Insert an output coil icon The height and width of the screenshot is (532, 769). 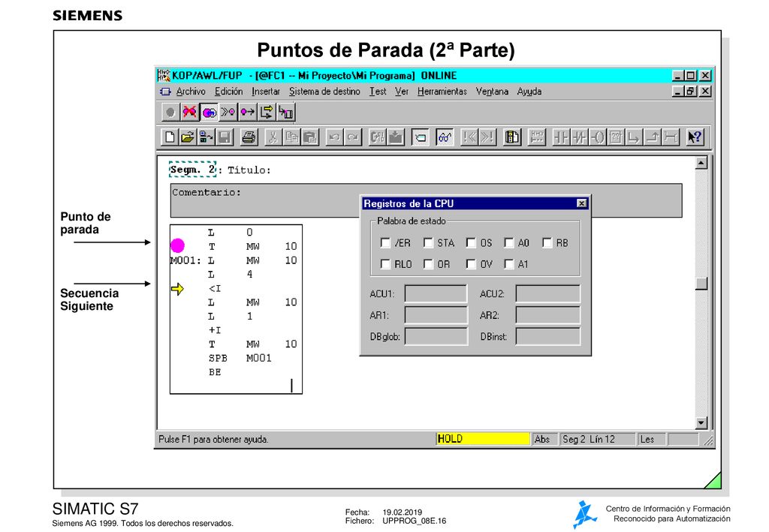click(597, 137)
